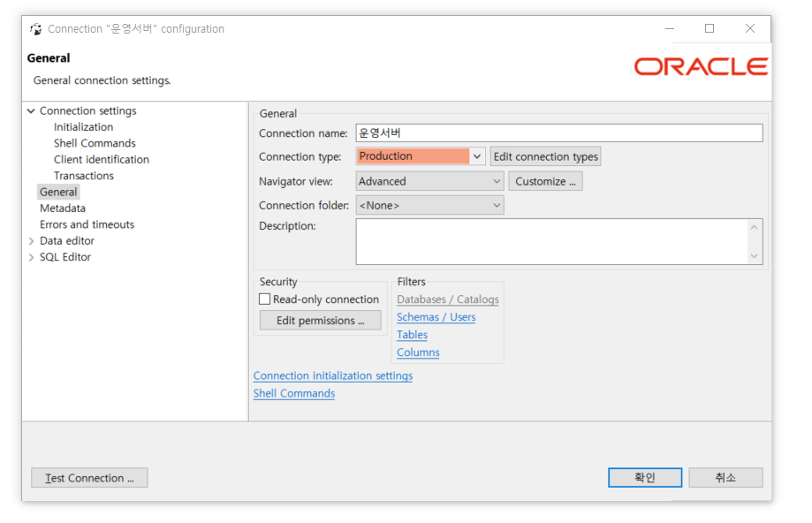
Task: Open Shell Commands link below filters
Action: (x=294, y=393)
